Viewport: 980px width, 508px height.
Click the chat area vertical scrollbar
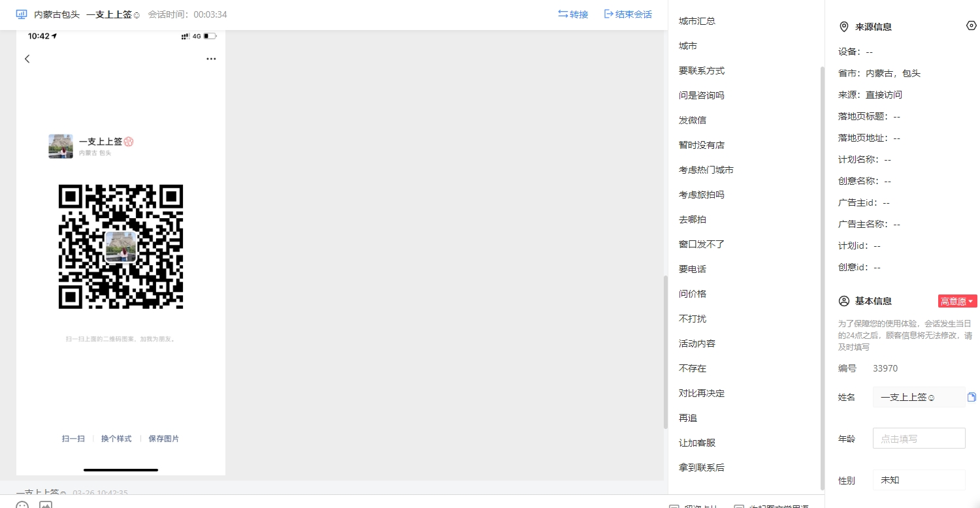pyautogui.click(x=666, y=352)
